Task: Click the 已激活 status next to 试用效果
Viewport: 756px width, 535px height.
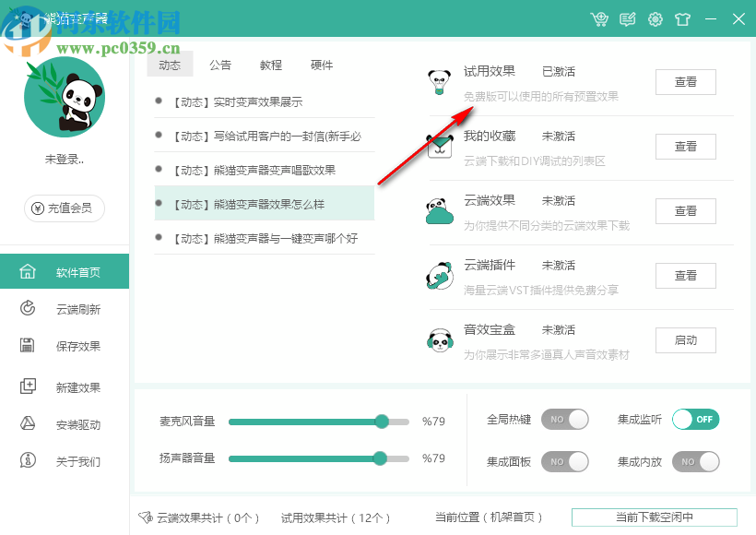Action: (x=559, y=72)
